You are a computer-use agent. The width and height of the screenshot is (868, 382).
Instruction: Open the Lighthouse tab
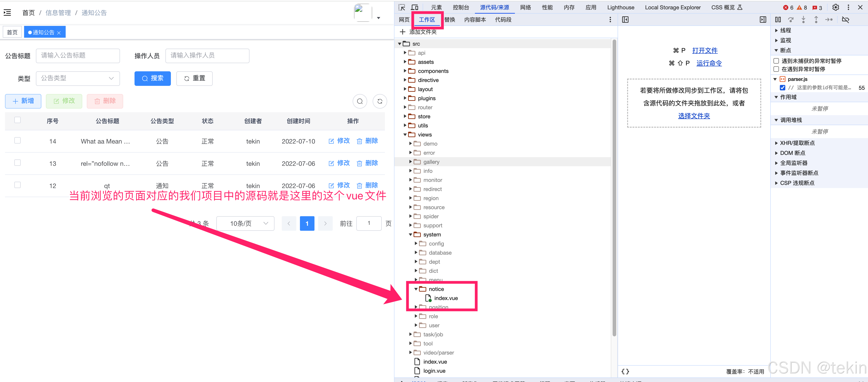620,7
